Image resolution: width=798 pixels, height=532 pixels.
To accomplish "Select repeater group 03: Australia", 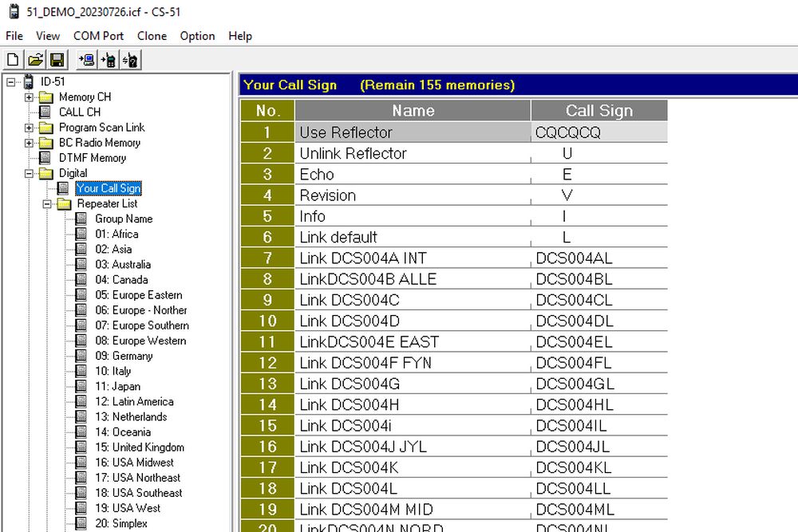I will pyautogui.click(x=123, y=265).
